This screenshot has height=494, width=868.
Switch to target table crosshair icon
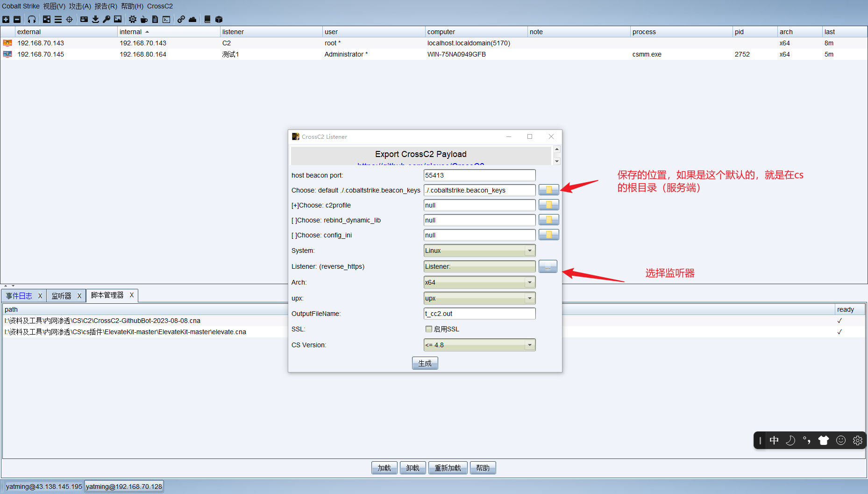click(69, 19)
